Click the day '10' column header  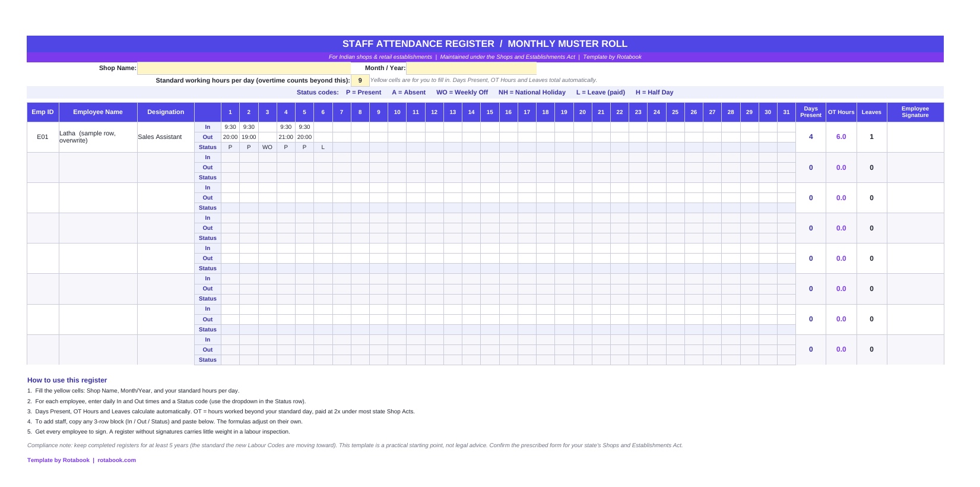coord(397,112)
